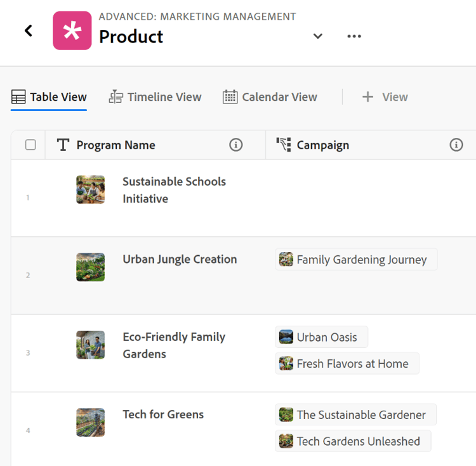Click the back arrow icon
Screen dimensions: 476x466
29,30
